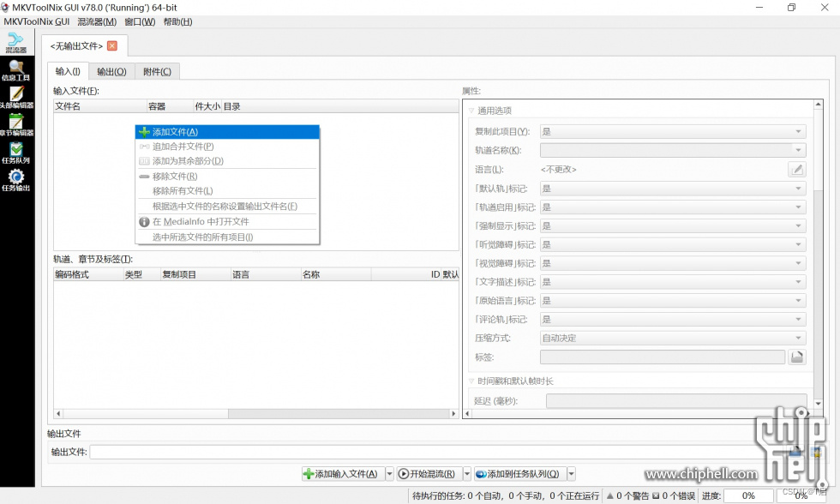This screenshot has height=504, width=840.
Task: Choose 移除文件(R) menu entry
Action: tap(227, 177)
